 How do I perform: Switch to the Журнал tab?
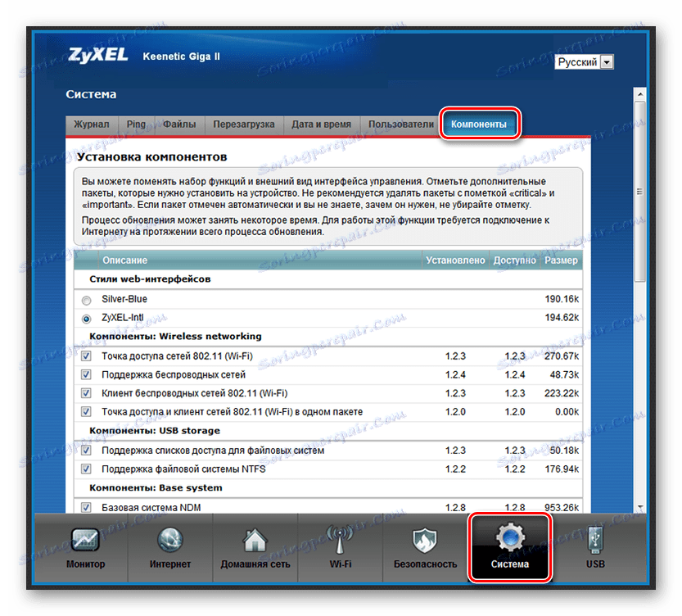click(x=92, y=125)
